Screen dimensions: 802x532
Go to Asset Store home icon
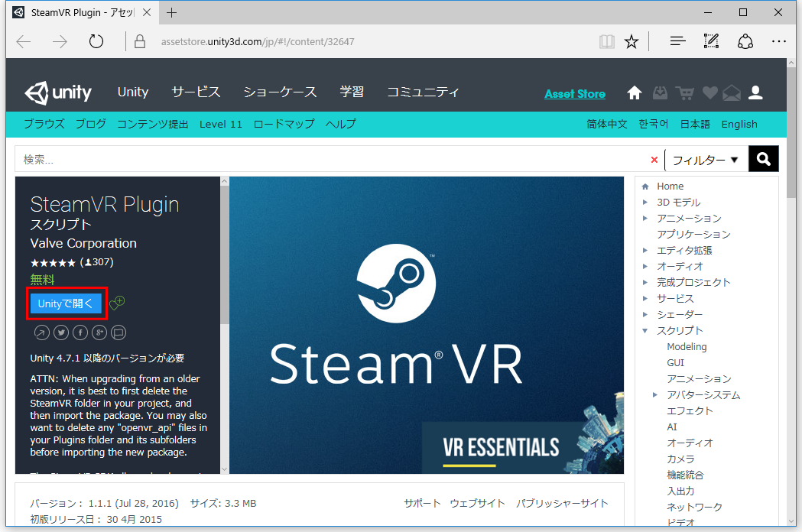(635, 92)
